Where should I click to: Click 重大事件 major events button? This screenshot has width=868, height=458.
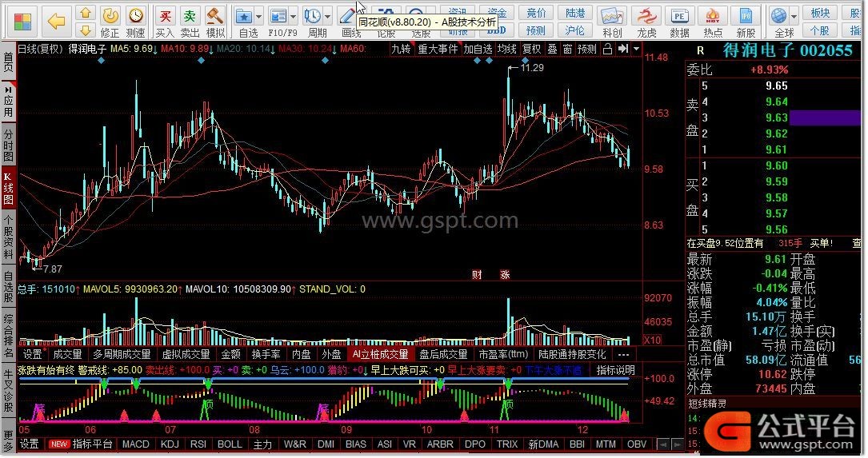click(x=438, y=50)
